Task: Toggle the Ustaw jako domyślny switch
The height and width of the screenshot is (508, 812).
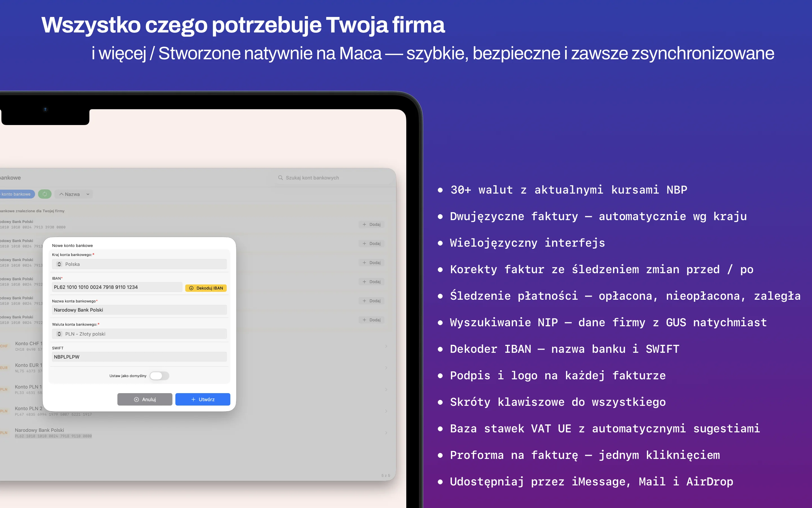Action: [159, 376]
